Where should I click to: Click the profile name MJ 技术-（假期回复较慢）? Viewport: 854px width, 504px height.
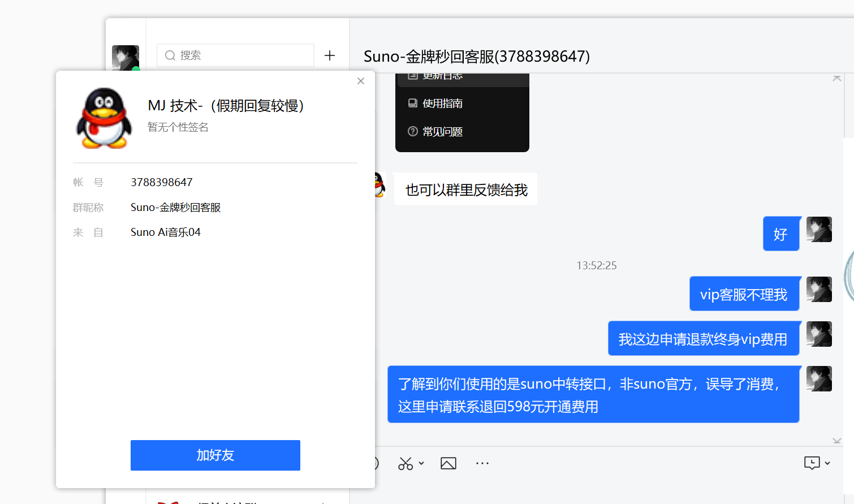coord(226,106)
